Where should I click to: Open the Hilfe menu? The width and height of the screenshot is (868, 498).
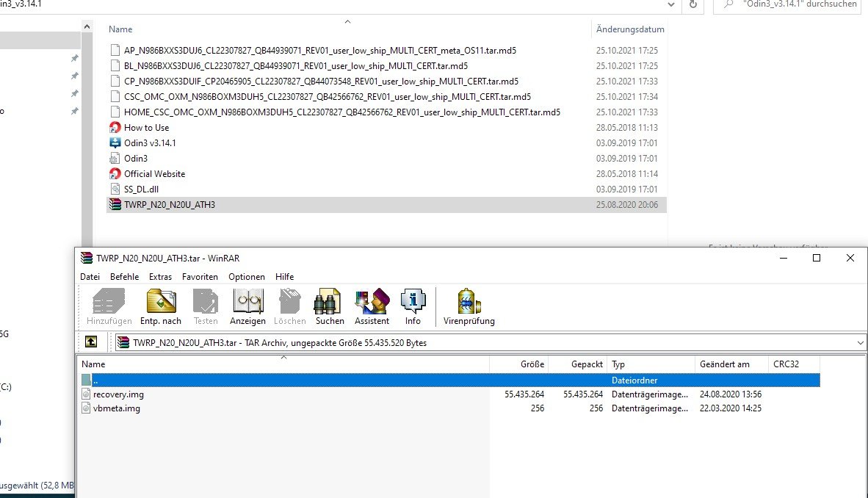click(284, 277)
